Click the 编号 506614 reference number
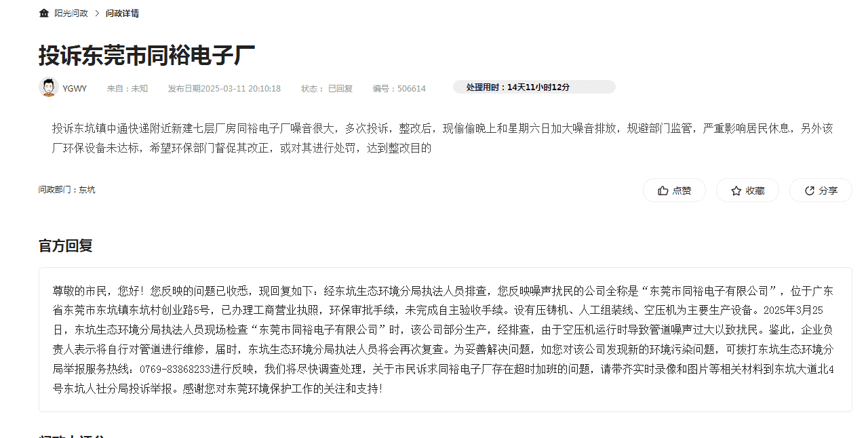This screenshot has width=868, height=438. pyautogui.click(x=399, y=88)
